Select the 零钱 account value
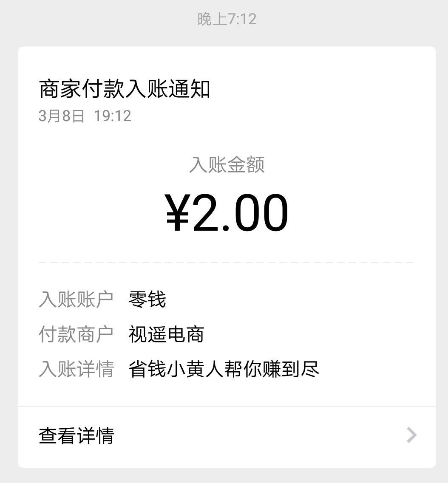Viewport: 448px width, 483px height. click(x=147, y=299)
